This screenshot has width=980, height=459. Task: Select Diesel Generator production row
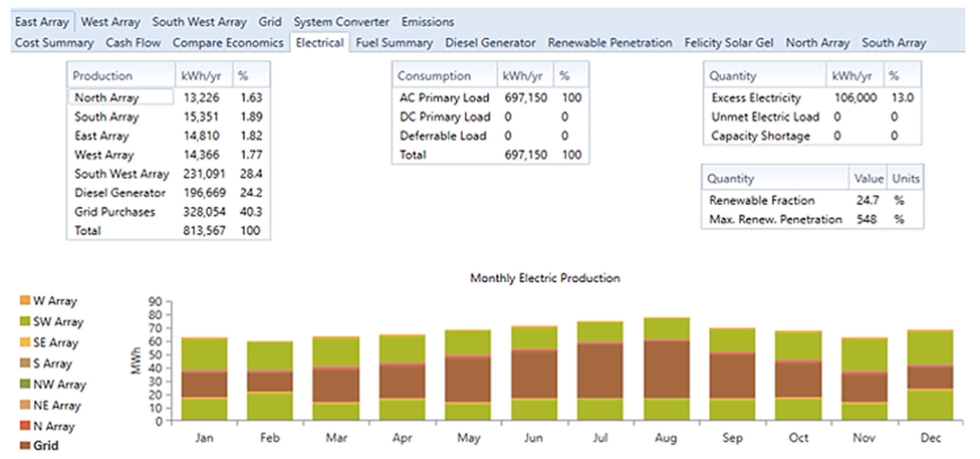(168, 193)
